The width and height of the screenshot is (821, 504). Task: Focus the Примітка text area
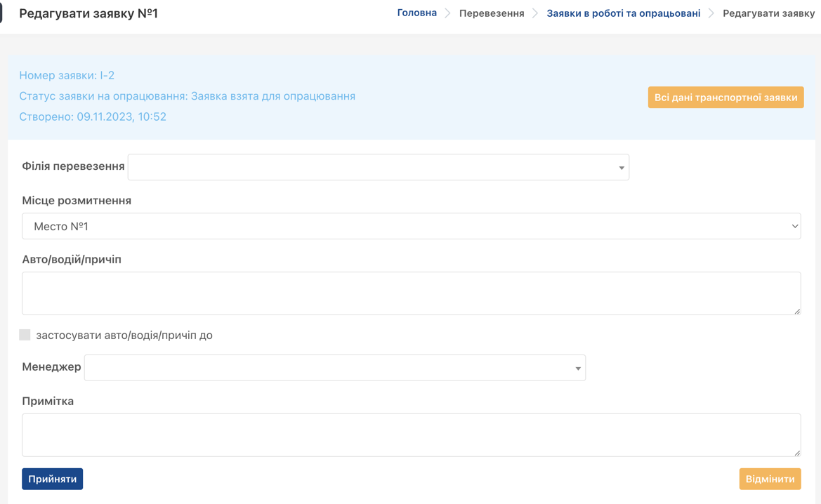[x=411, y=435]
